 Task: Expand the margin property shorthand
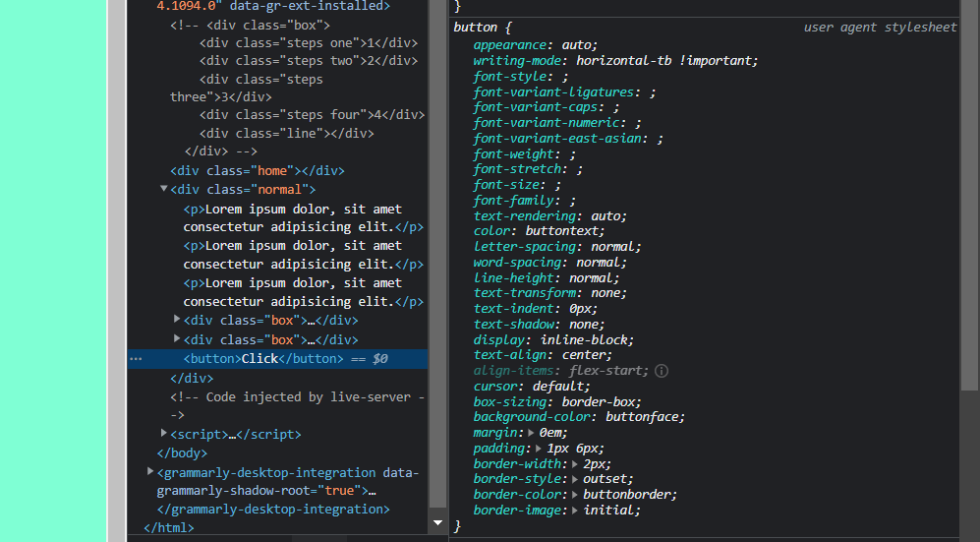click(x=531, y=433)
